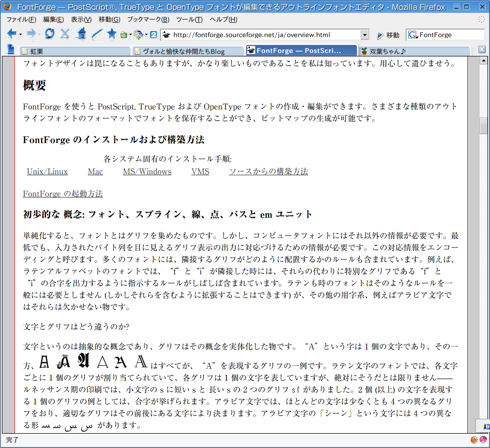
Task: Open the VMS install link
Action: tap(200, 171)
